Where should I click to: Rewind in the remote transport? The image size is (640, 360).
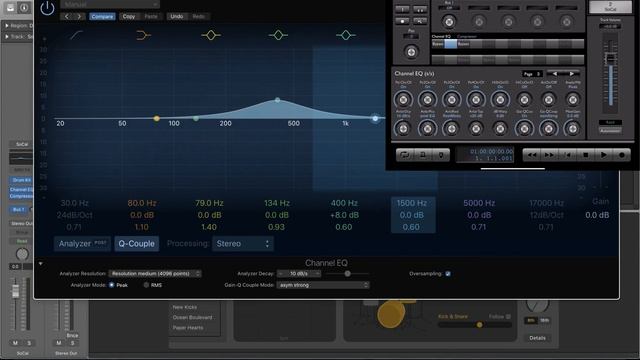click(532, 155)
